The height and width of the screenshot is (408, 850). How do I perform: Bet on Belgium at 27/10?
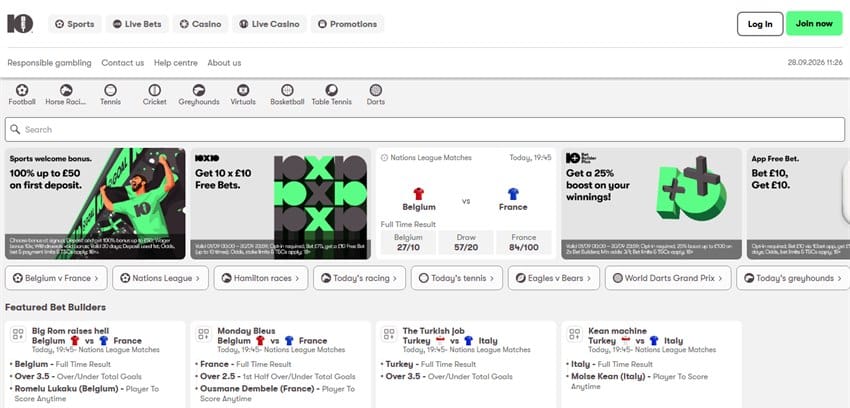(408, 242)
